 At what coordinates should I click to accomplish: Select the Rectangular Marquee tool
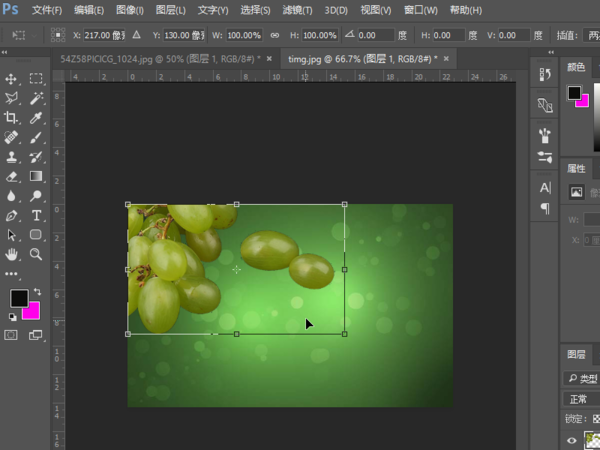pos(36,79)
